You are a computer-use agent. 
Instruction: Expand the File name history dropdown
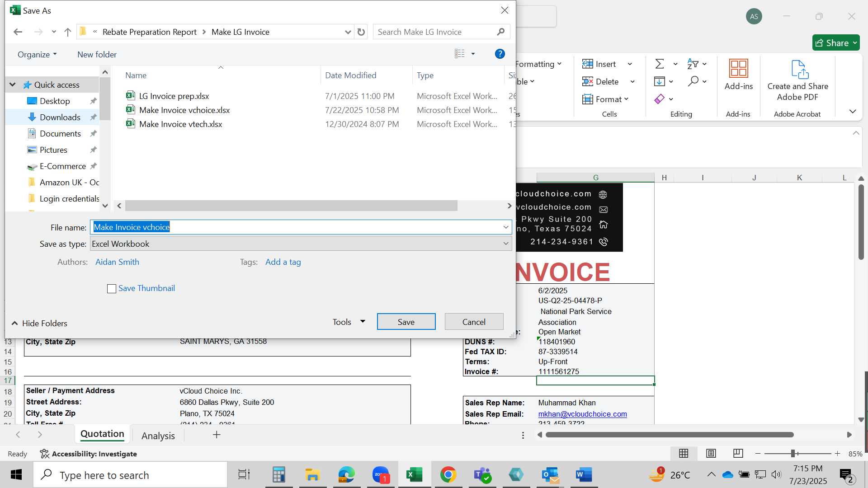click(x=506, y=227)
